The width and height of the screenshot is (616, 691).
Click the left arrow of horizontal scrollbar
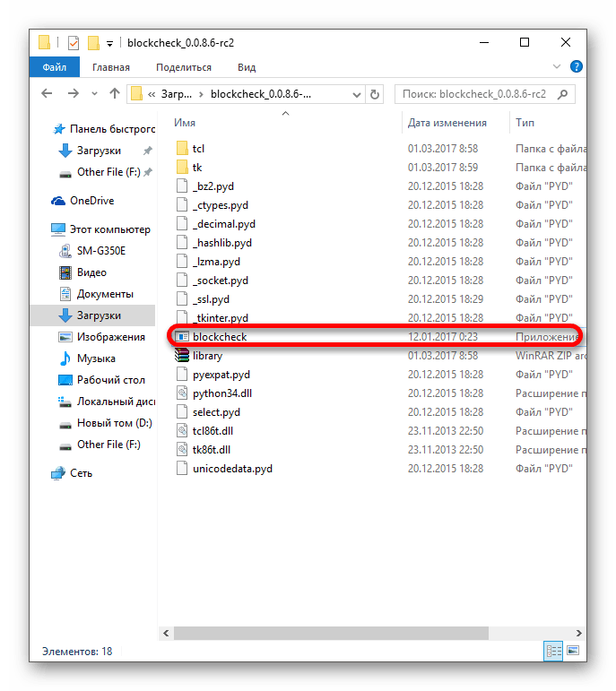[166, 634]
